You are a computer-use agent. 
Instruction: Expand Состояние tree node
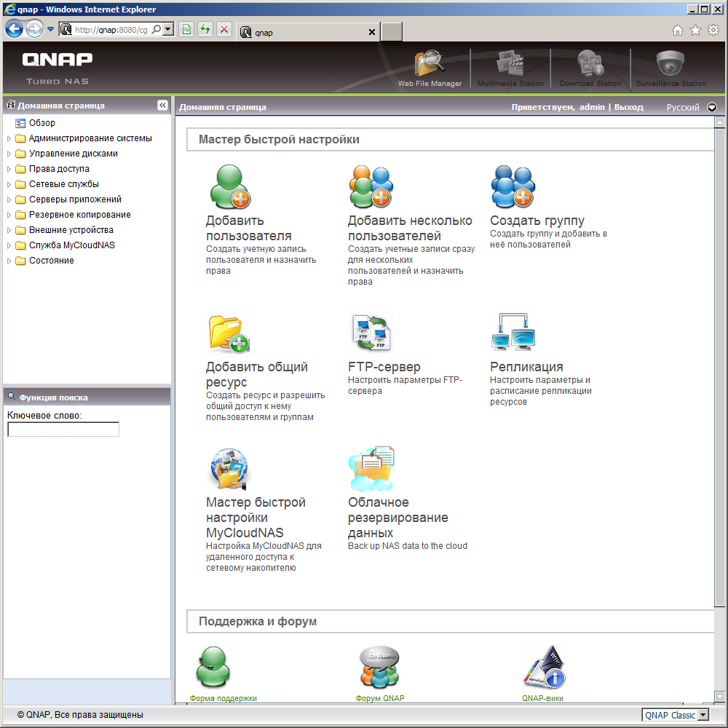pos(9,261)
